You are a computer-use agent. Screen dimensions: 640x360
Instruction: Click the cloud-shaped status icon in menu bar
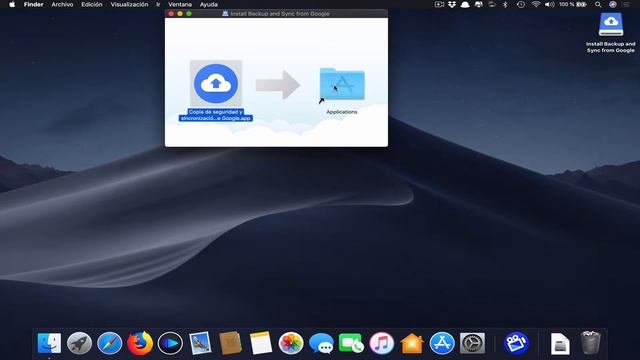465,4
